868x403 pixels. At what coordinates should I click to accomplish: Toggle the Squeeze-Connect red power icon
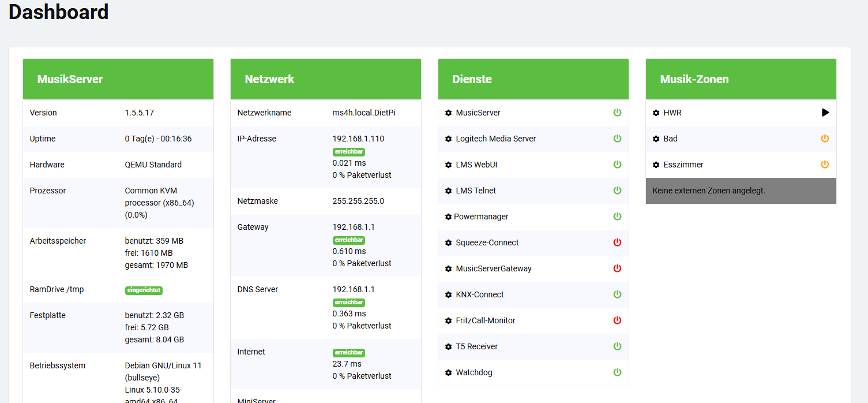click(x=617, y=242)
